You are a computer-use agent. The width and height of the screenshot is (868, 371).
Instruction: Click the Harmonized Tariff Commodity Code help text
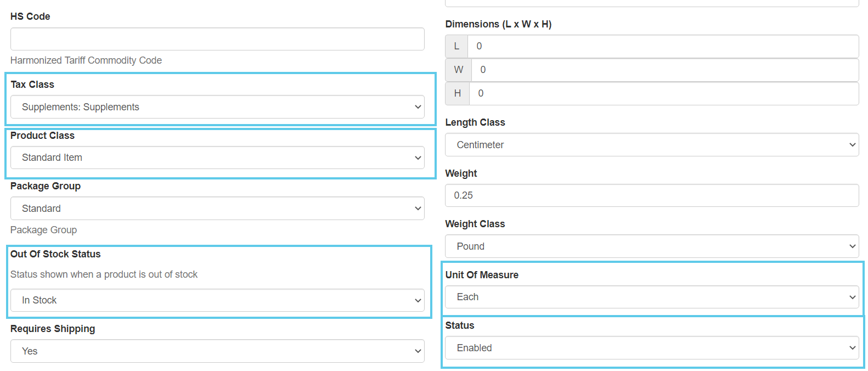[86, 60]
